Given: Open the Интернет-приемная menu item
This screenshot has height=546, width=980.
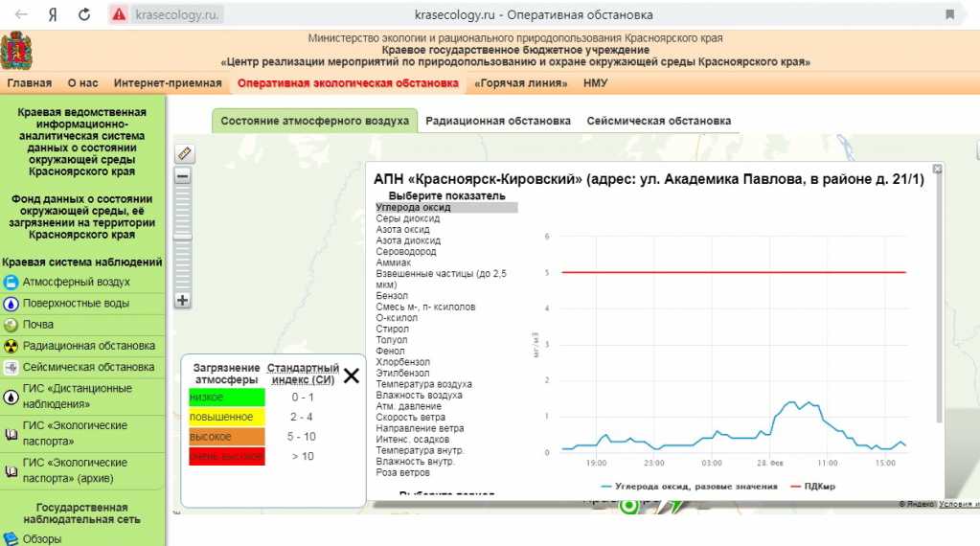Looking at the screenshot, I should [x=168, y=83].
